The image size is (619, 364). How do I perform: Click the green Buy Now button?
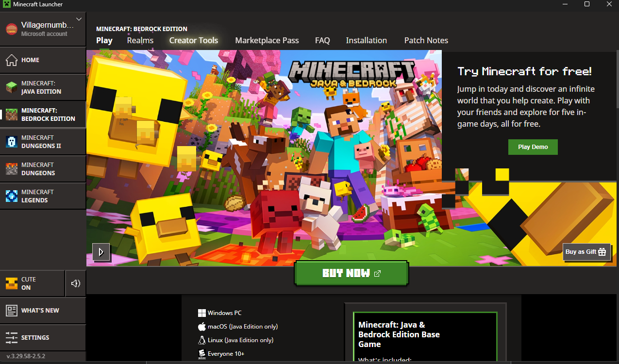351,273
